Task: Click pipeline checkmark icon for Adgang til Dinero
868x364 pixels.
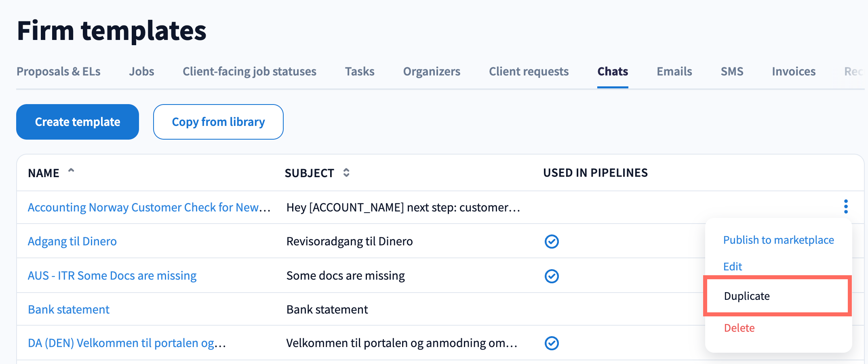Action: click(x=552, y=241)
